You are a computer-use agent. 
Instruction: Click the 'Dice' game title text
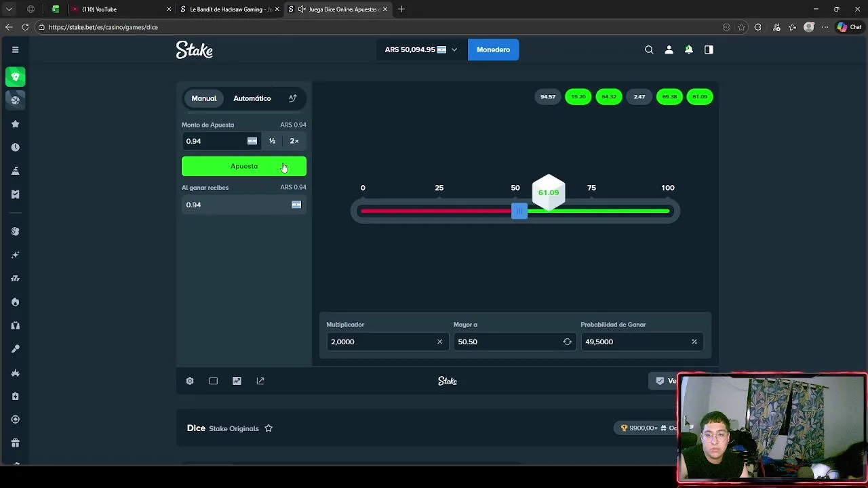tap(196, 428)
